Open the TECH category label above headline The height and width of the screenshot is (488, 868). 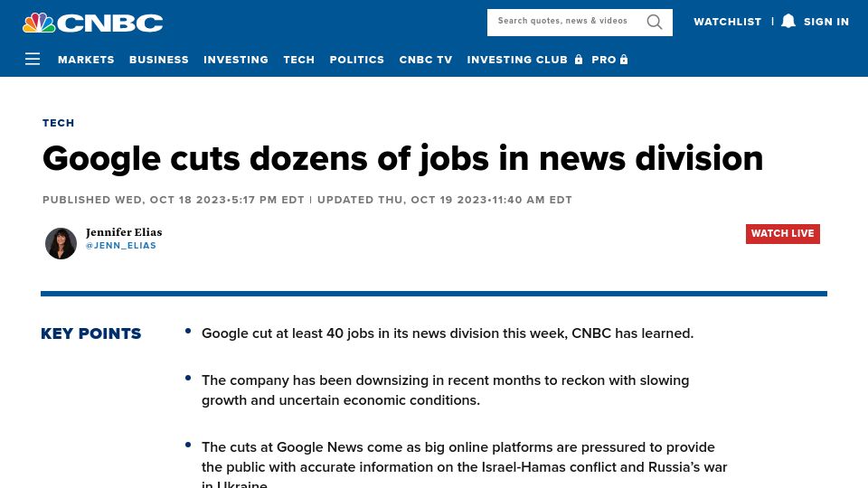pyautogui.click(x=58, y=123)
